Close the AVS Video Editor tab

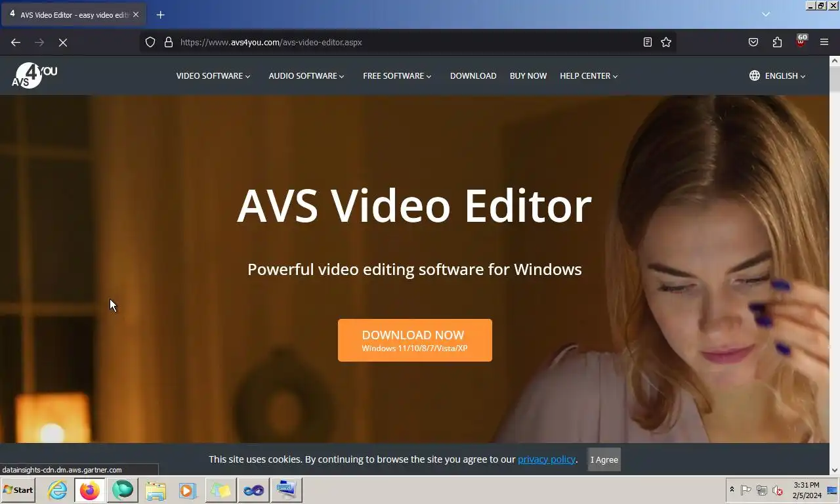click(136, 14)
